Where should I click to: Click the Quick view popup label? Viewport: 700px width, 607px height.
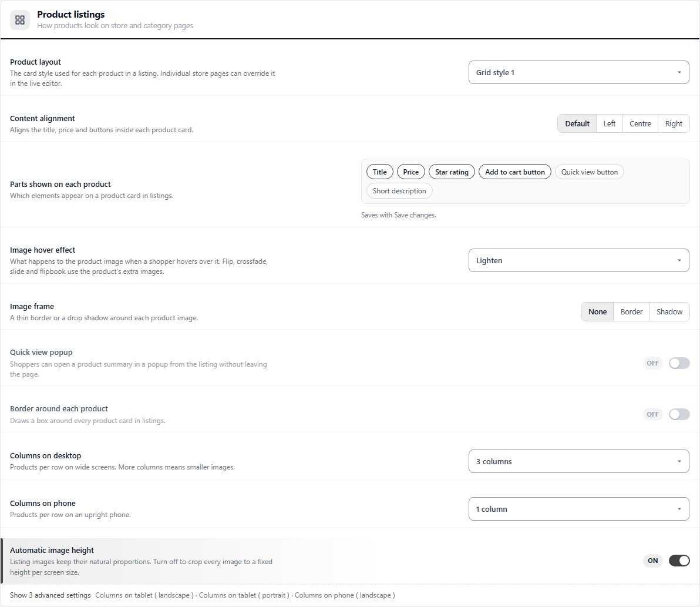41,353
